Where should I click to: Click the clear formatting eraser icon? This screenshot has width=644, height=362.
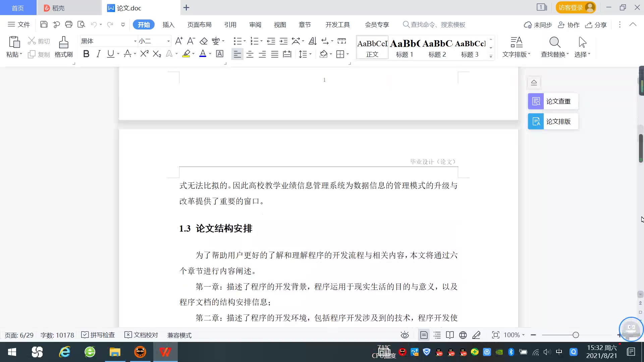pyautogui.click(x=204, y=41)
